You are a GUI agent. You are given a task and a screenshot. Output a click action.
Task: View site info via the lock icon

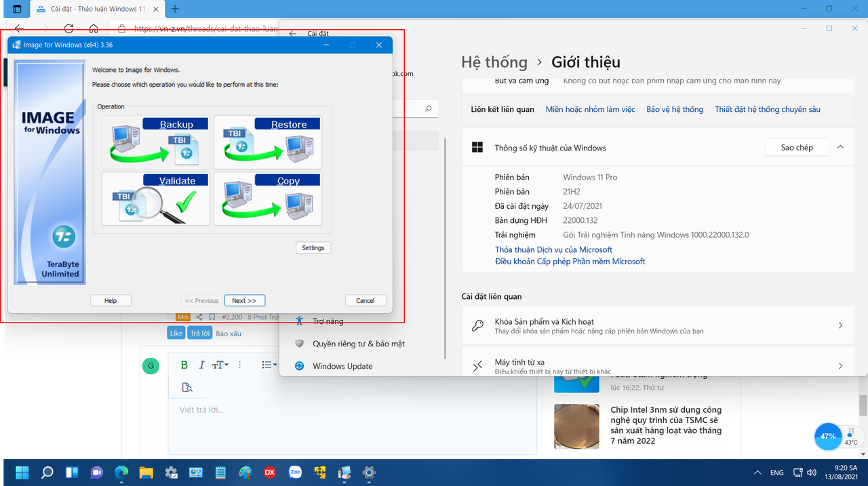coord(122,29)
